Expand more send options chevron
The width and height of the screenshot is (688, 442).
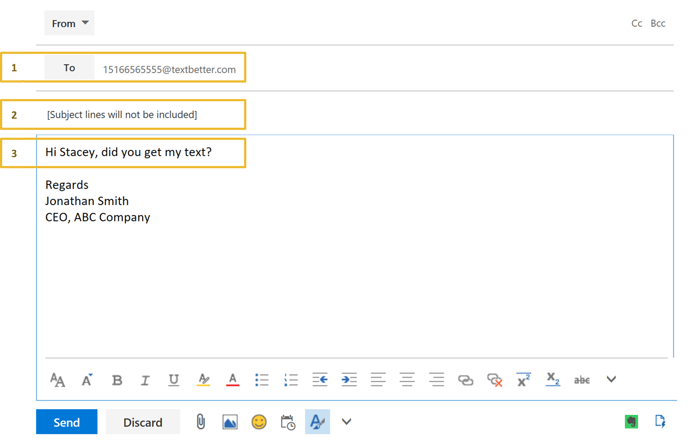pos(347,422)
